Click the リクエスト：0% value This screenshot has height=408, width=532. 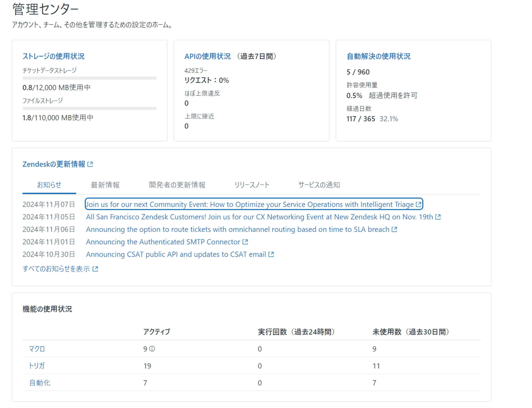click(x=207, y=80)
